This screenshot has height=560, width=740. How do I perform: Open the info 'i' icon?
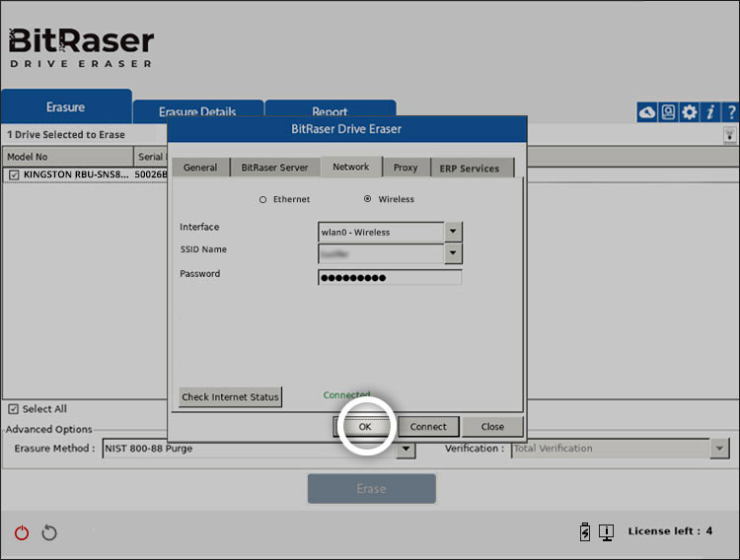710,112
